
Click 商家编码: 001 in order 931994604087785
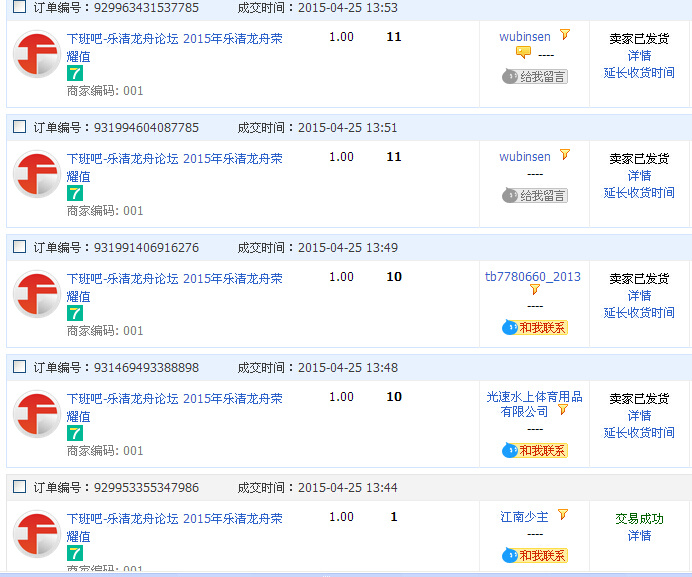[x=105, y=211]
